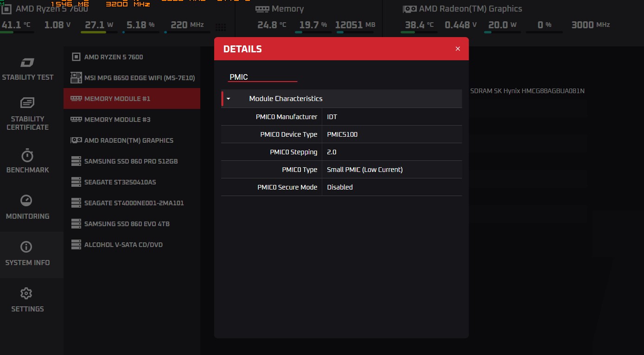644x355 pixels.
Task: Click the GPU frequency reading "3000 MHz"
Action: point(591,25)
